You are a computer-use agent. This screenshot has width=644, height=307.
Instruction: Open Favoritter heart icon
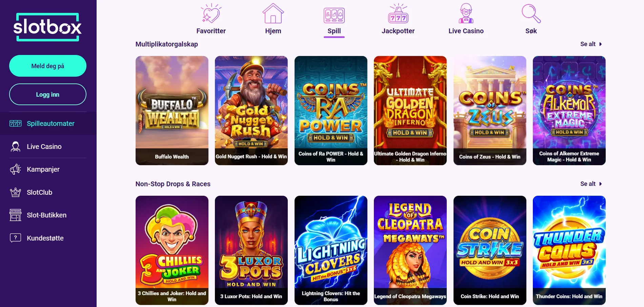coord(211,14)
